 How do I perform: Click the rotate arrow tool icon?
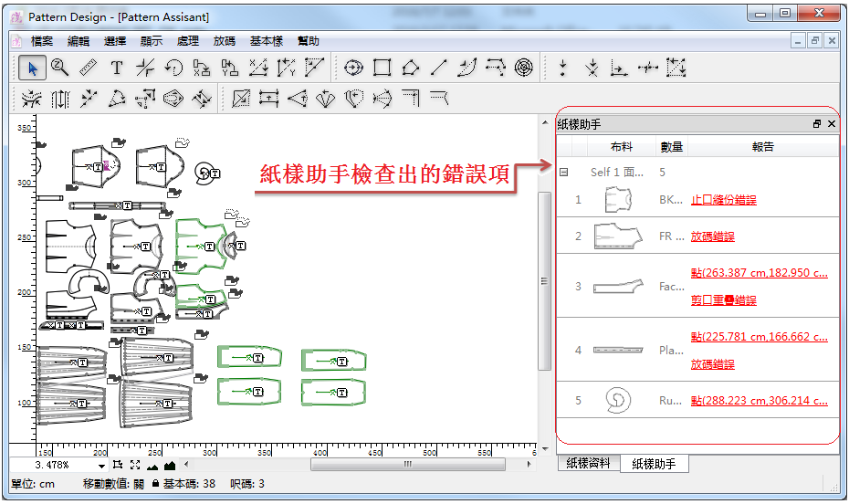click(x=173, y=68)
